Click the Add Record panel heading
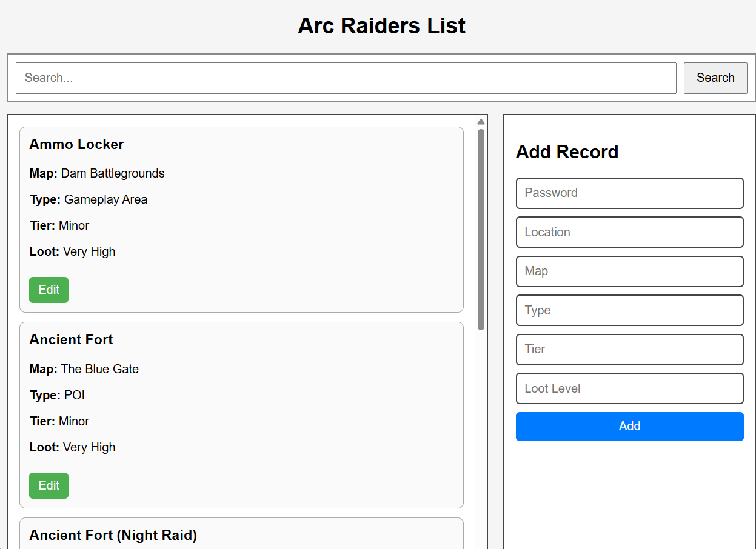The height and width of the screenshot is (549, 756). tap(567, 152)
